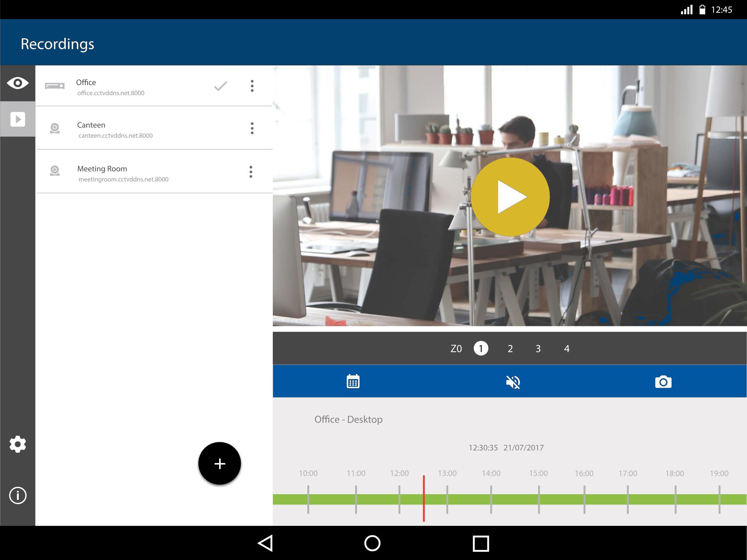
Task: Tap the Android recent apps button
Action: 481,543
